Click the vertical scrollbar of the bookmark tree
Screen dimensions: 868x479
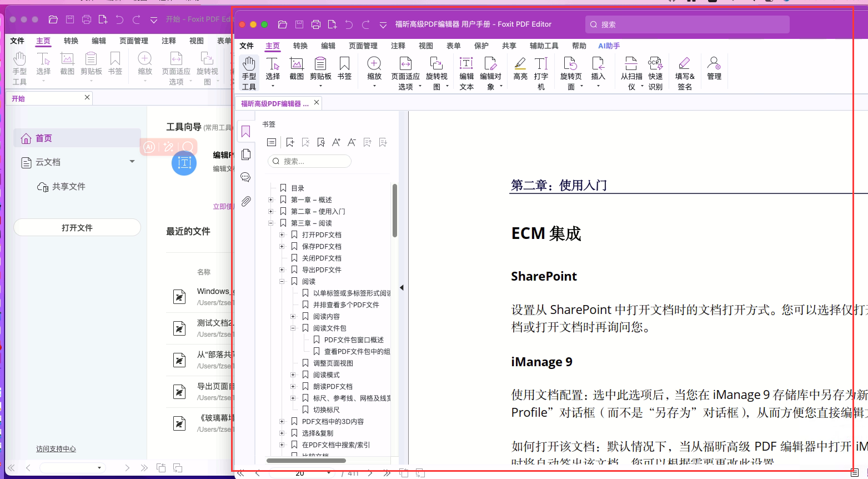click(x=395, y=211)
